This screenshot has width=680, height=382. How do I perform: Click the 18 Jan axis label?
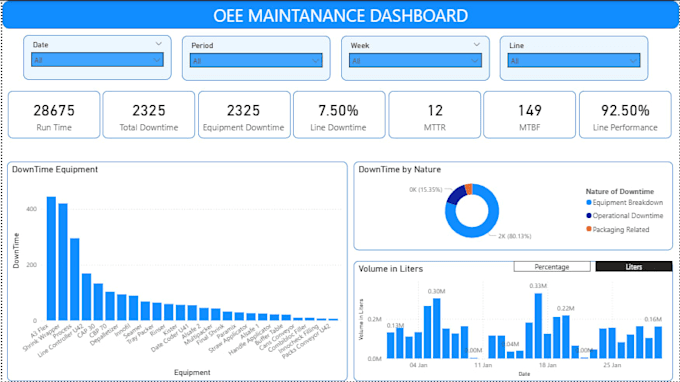(548, 365)
